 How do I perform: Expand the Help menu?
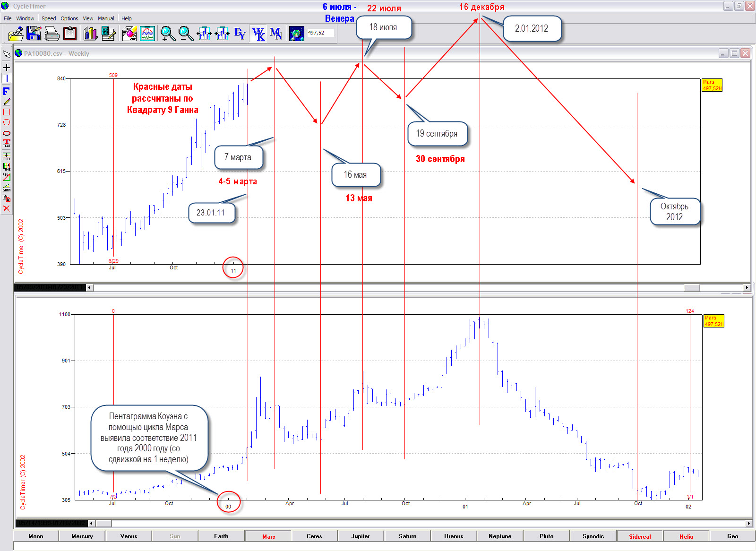tap(127, 18)
